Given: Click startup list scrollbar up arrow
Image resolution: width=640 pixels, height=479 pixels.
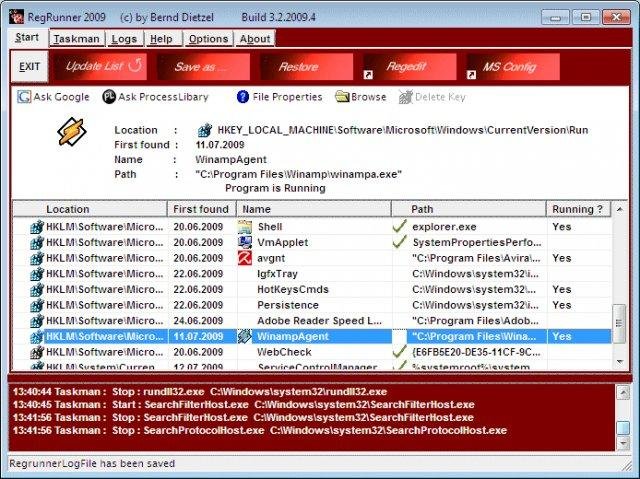Looking at the screenshot, I should click(620, 209).
